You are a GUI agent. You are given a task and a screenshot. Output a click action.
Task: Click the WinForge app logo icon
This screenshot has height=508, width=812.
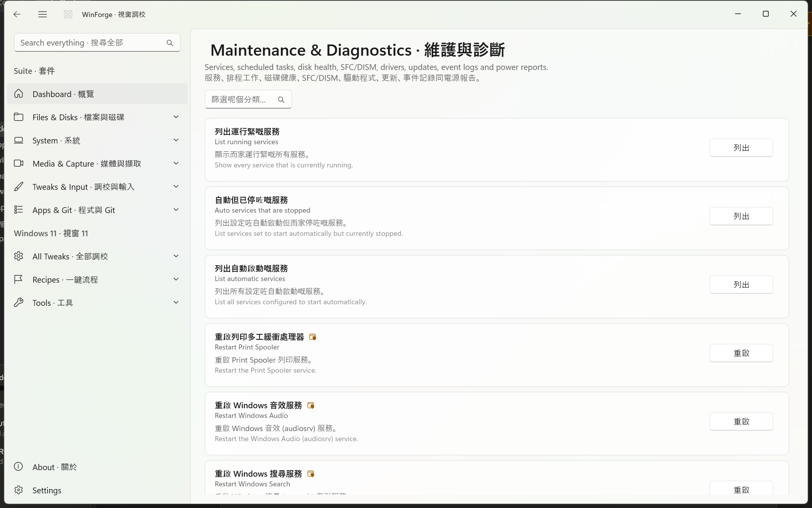68,14
